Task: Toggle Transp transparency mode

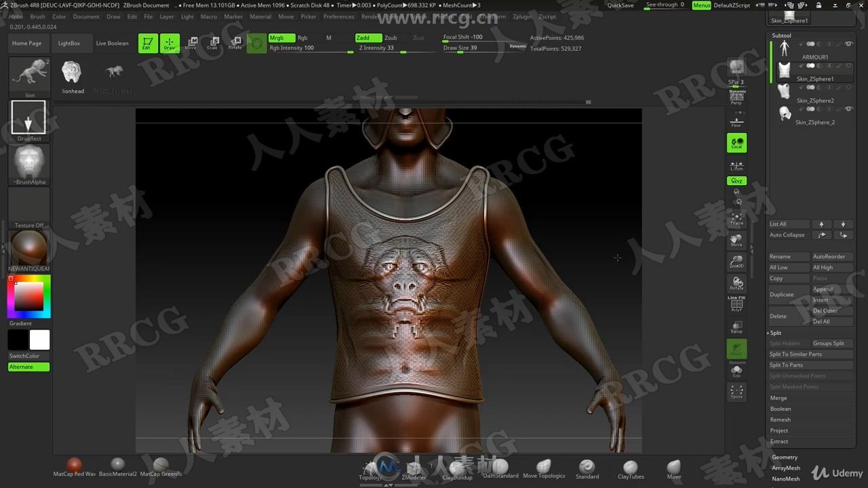Action: tap(736, 327)
